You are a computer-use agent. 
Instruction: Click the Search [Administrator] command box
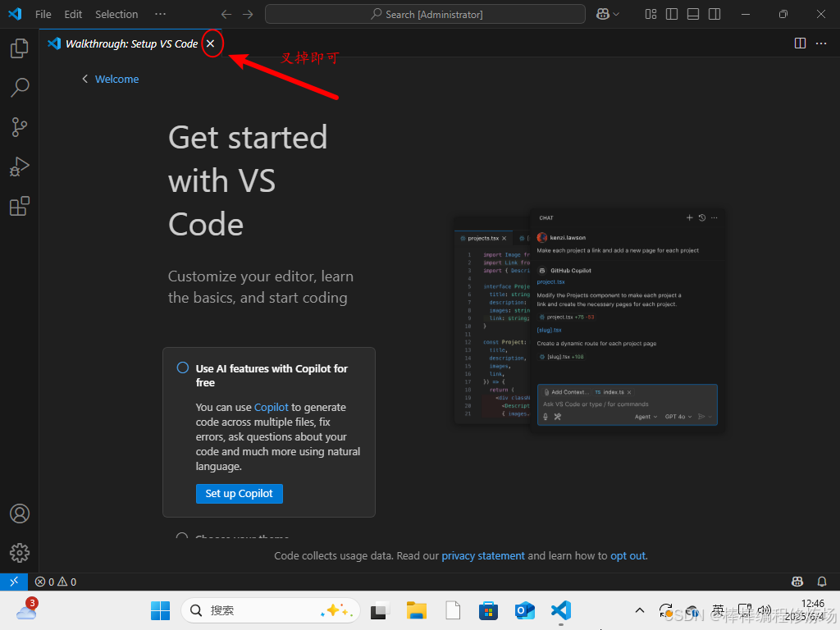(x=425, y=15)
